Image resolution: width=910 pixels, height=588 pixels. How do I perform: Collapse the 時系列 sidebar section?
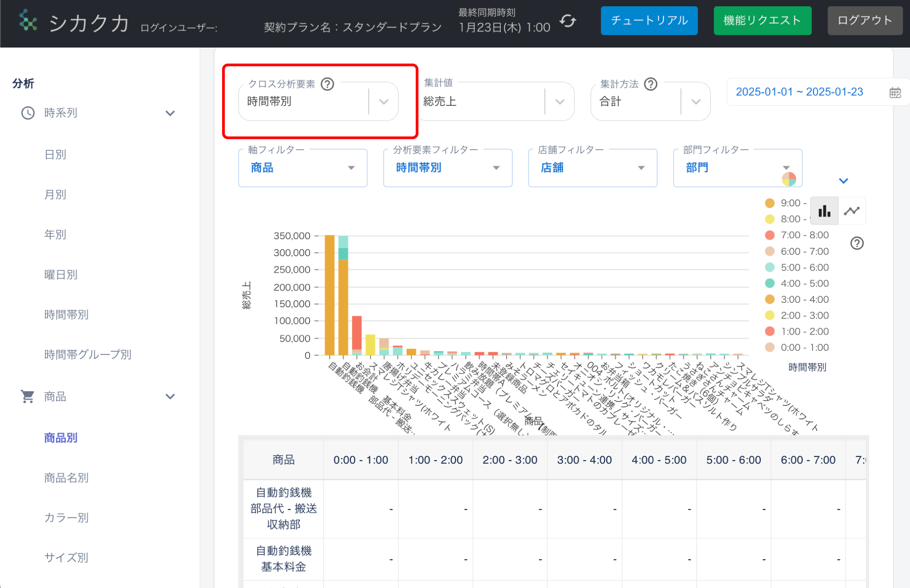(170, 113)
